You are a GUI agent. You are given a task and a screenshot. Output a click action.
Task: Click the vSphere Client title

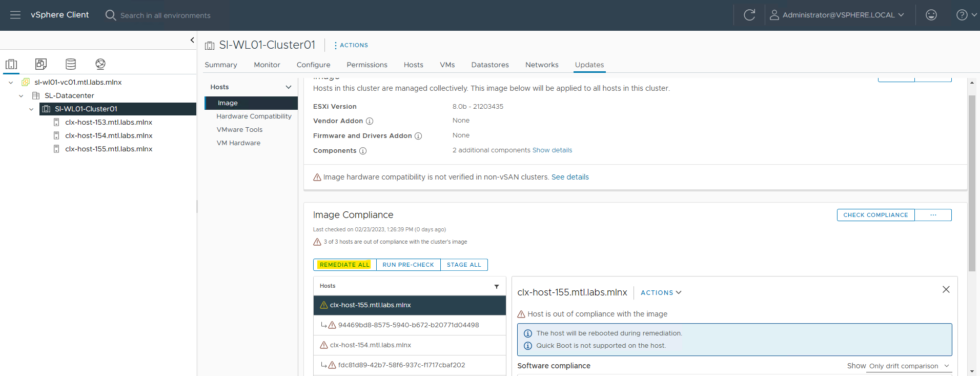tap(59, 15)
